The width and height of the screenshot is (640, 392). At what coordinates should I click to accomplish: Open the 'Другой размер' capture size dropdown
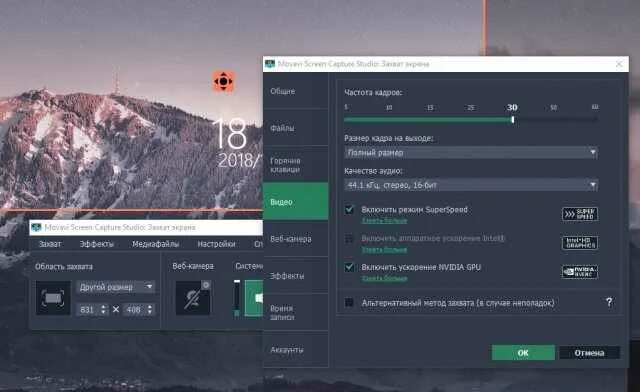[x=116, y=287]
